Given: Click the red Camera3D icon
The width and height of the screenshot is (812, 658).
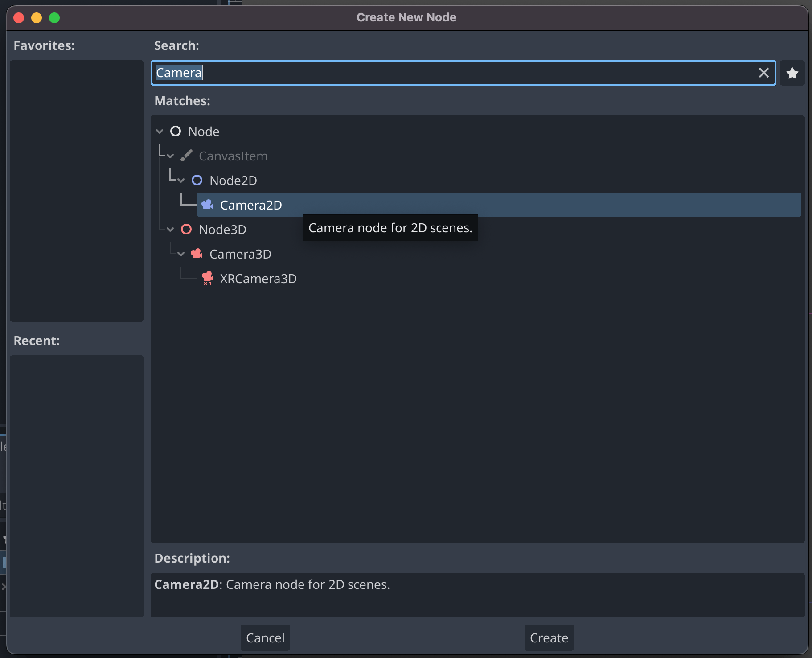Looking at the screenshot, I should (197, 254).
